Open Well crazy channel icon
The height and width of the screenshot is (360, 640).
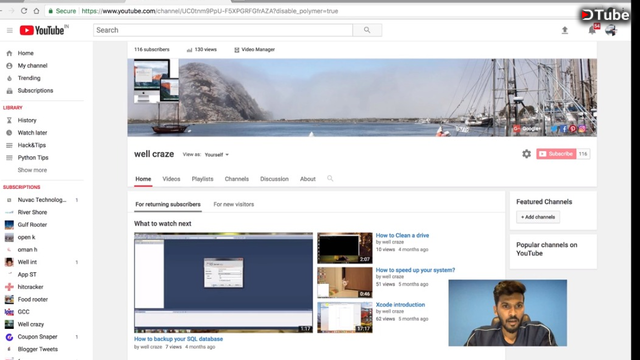tap(9, 324)
